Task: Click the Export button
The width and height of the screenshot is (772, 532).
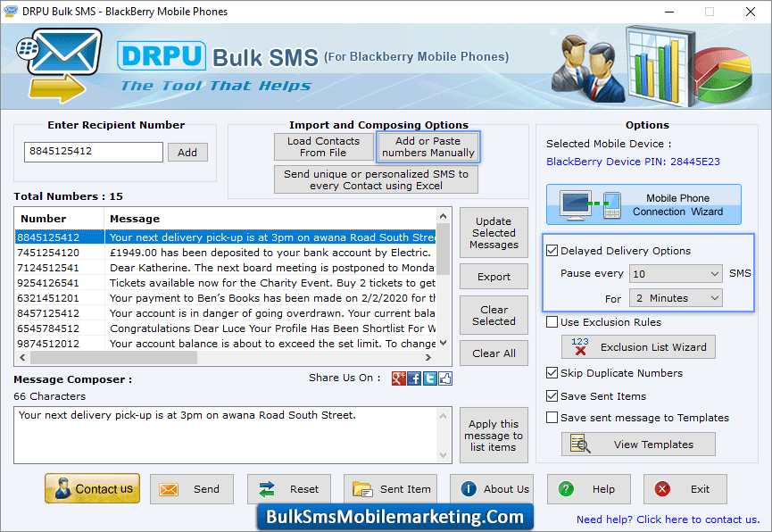Action: pos(494,277)
